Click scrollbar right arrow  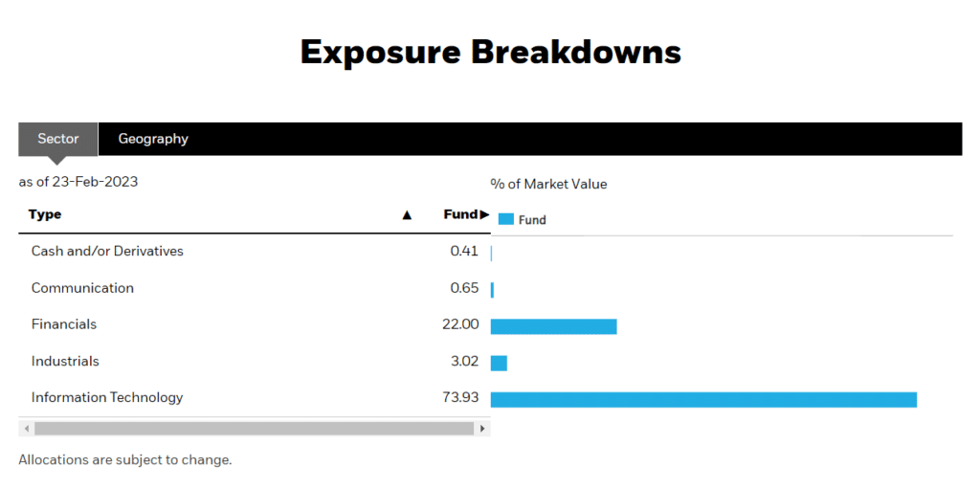click(482, 429)
